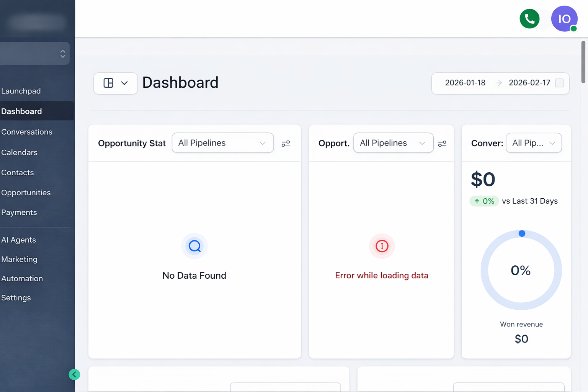Open the Settings item in the sidebar

pos(16,297)
